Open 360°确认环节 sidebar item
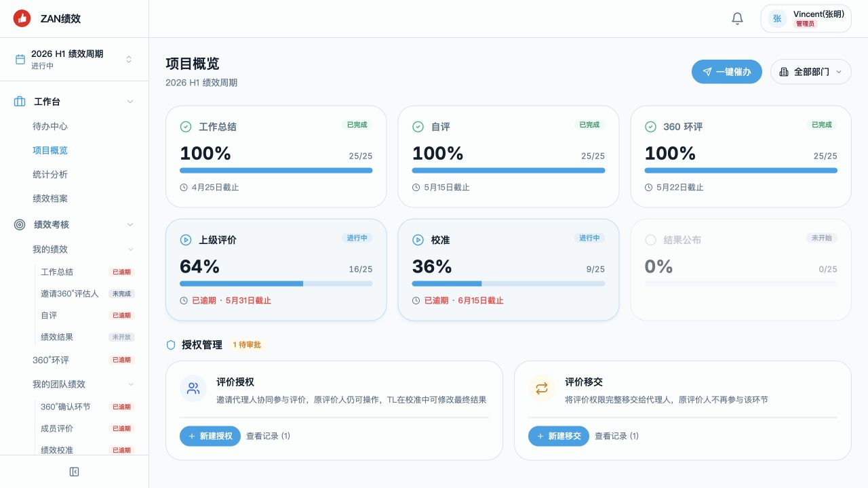 tap(66, 407)
